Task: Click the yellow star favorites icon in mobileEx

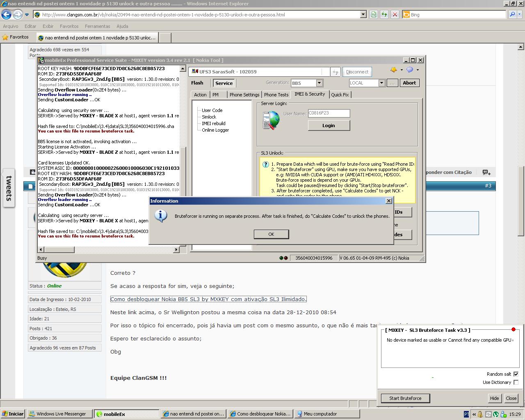Action: [x=394, y=70]
